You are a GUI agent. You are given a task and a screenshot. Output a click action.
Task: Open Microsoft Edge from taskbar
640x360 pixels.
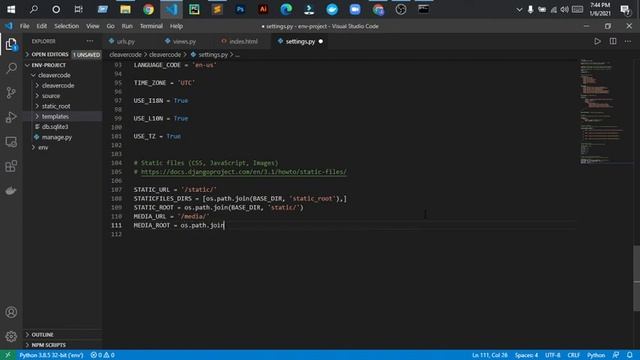[x=286, y=9]
